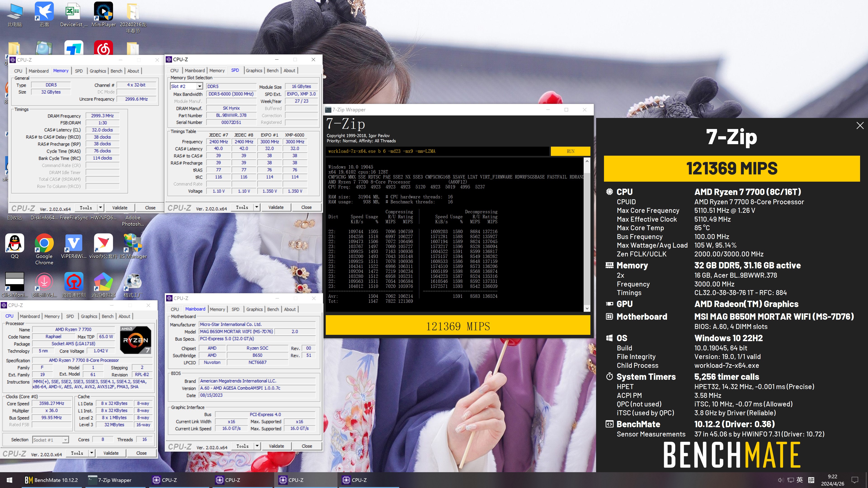This screenshot has height=488, width=868.
Task: Launch QQ desktop icon
Action: tap(14, 246)
